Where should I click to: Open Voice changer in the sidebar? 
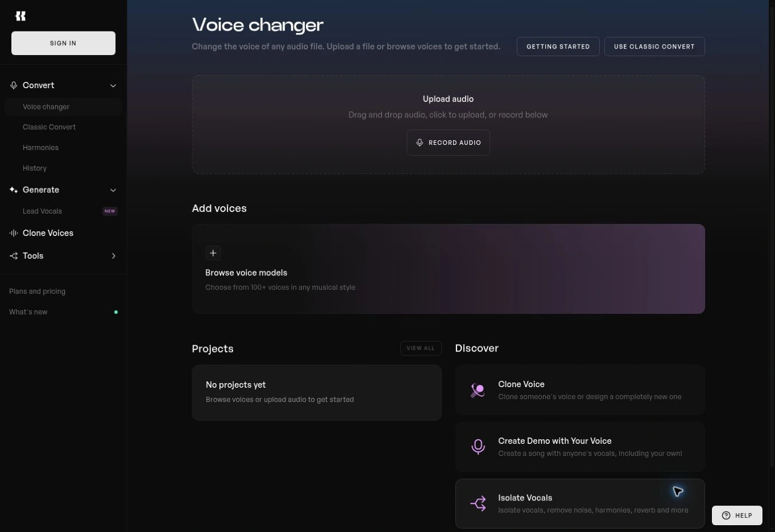(x=63, y=107)
